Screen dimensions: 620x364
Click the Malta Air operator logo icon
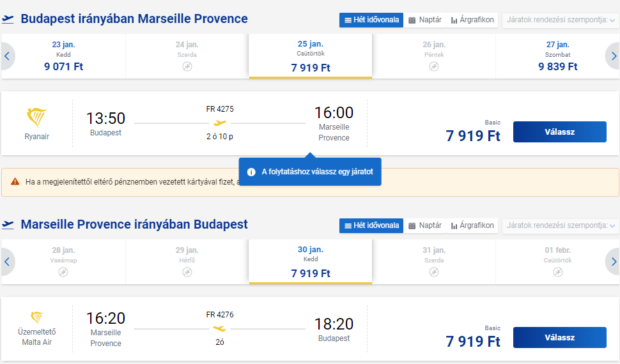coord(37,317)
